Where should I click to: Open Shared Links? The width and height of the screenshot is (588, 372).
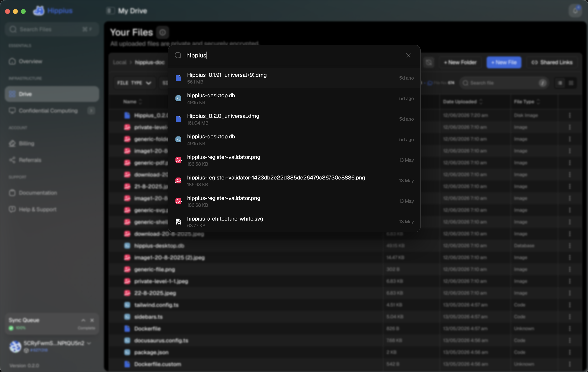point(552,62)
